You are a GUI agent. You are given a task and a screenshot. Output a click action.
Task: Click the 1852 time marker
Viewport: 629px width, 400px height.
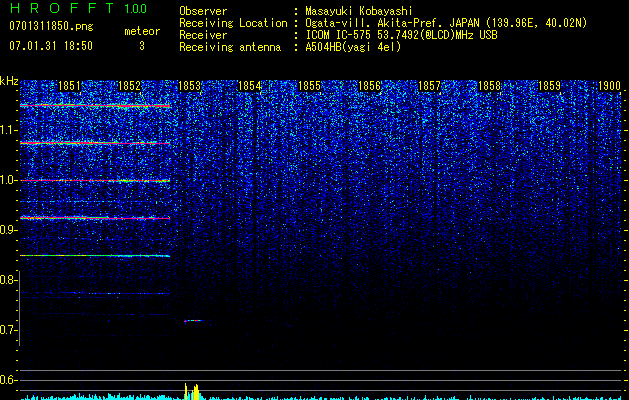pos(130,86)
